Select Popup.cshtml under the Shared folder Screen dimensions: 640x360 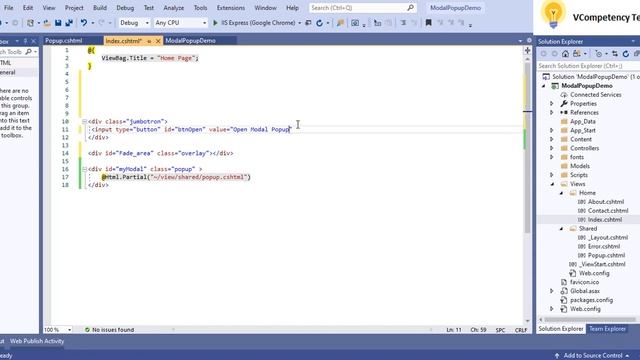tap(606, 256)
